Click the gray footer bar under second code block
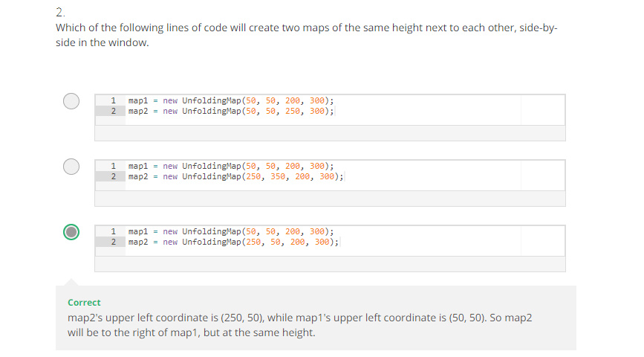Viewport: 644px width, 357px height. coord(330,199)
